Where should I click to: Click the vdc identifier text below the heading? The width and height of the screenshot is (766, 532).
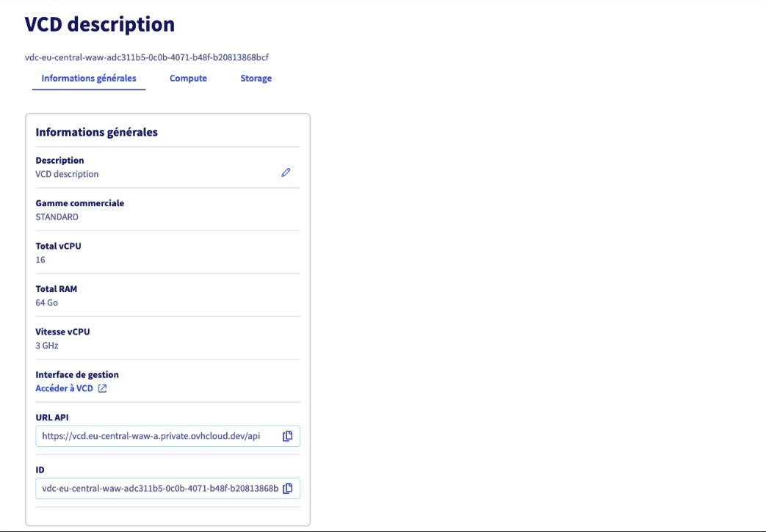coord(152,57)
